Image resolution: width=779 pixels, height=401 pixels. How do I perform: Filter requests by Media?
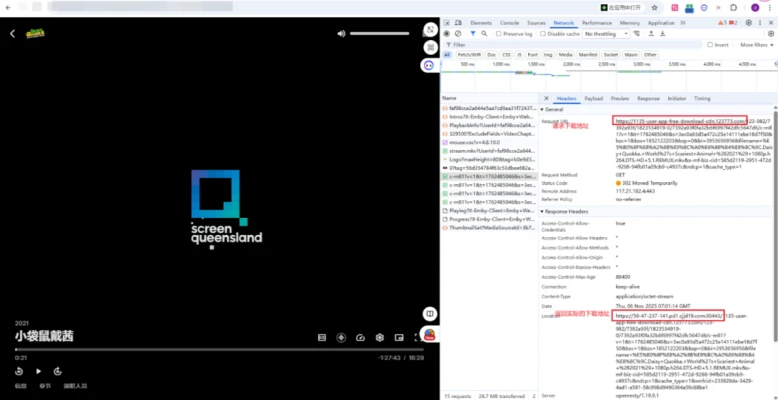565,55
